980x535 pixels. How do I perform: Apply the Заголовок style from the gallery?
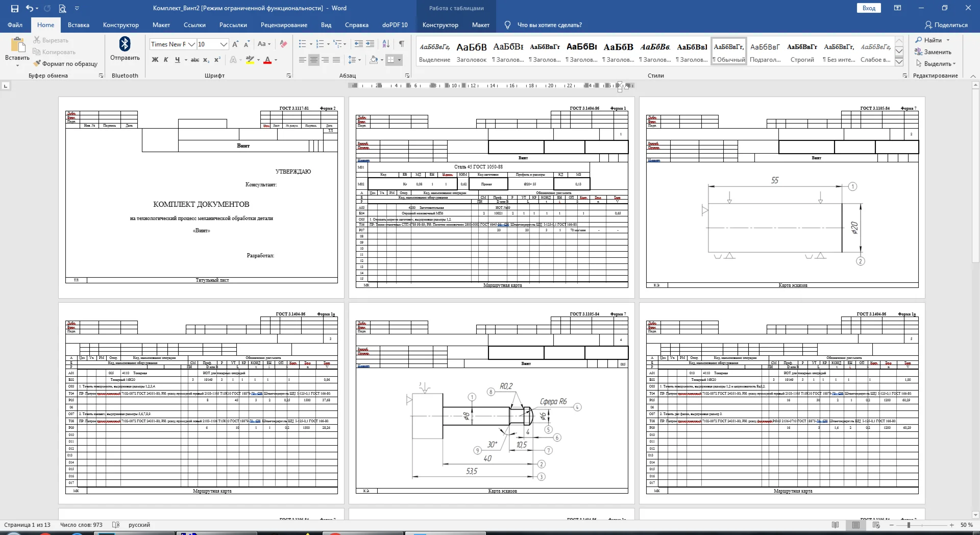(x=471, y=51)
